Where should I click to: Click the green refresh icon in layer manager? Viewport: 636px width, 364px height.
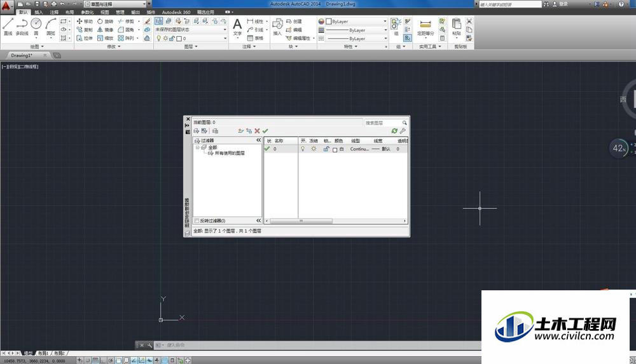(394, 131)
